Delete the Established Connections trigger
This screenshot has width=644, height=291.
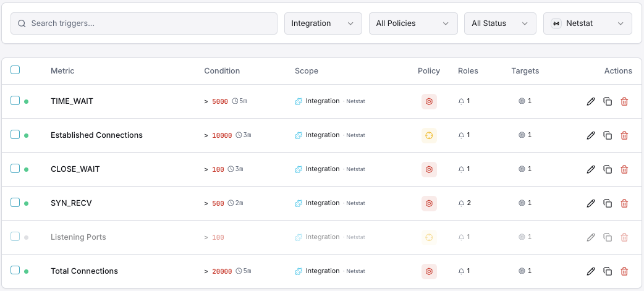tap(624, 135)
